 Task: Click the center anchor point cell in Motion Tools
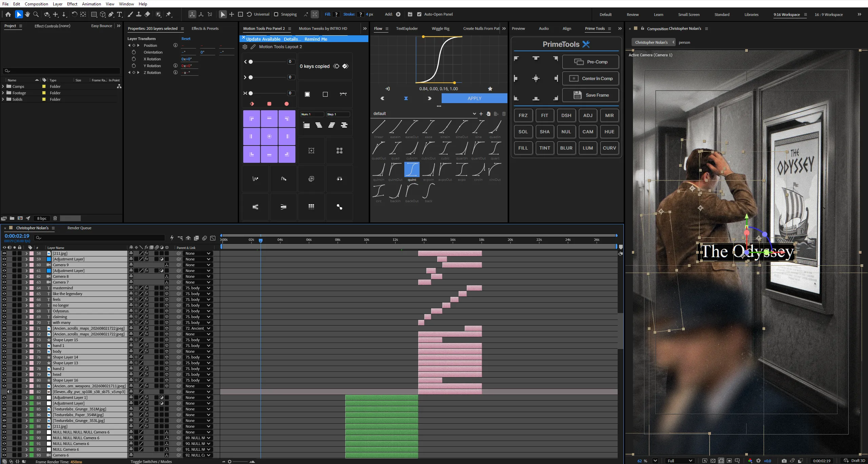(x=269, y=136)
